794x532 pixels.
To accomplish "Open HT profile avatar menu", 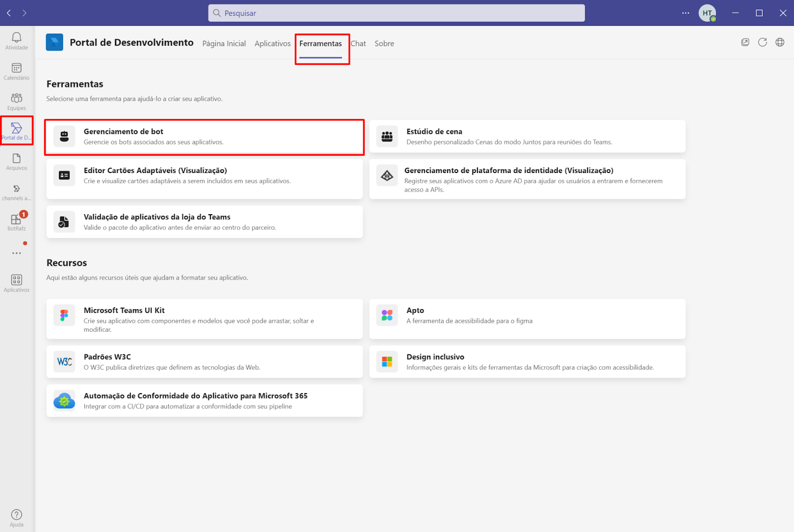I will pyautogui.click(x=707, y=13).
